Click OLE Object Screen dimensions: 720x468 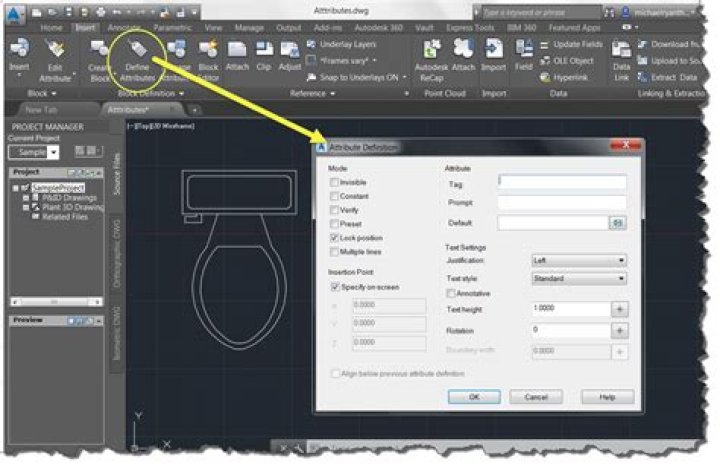pos(567,61)
